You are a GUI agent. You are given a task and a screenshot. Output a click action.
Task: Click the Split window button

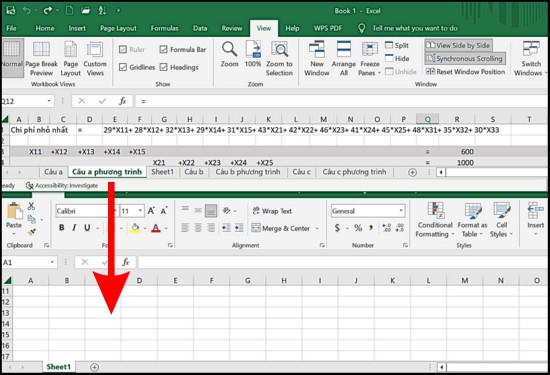pos(397,45)
